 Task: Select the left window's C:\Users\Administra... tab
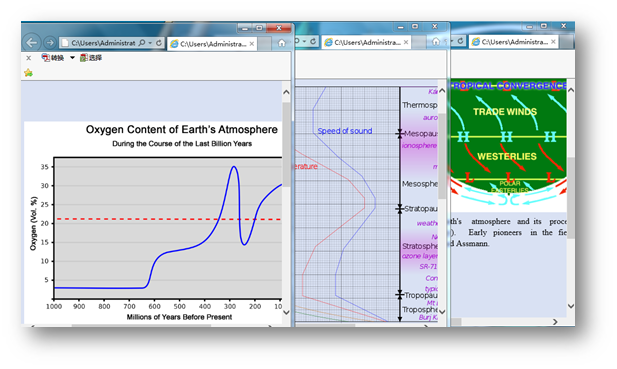212,44
